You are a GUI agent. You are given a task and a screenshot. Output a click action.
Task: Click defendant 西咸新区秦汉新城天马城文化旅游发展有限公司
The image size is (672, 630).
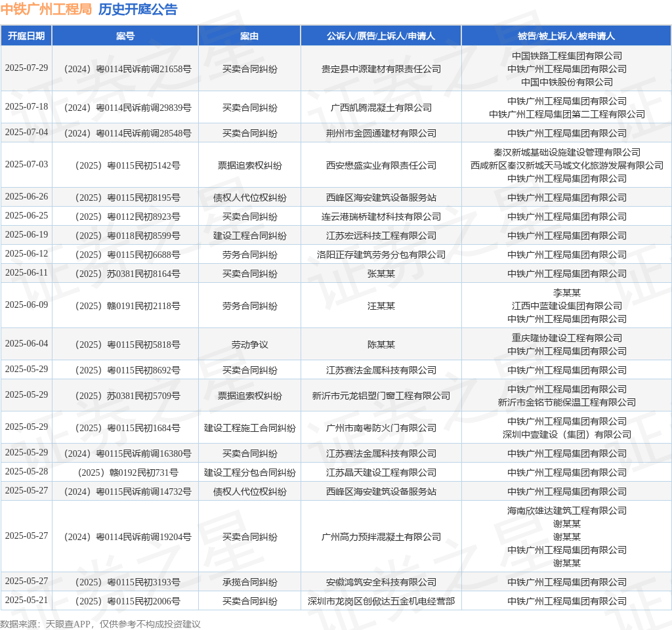[566, 165]
